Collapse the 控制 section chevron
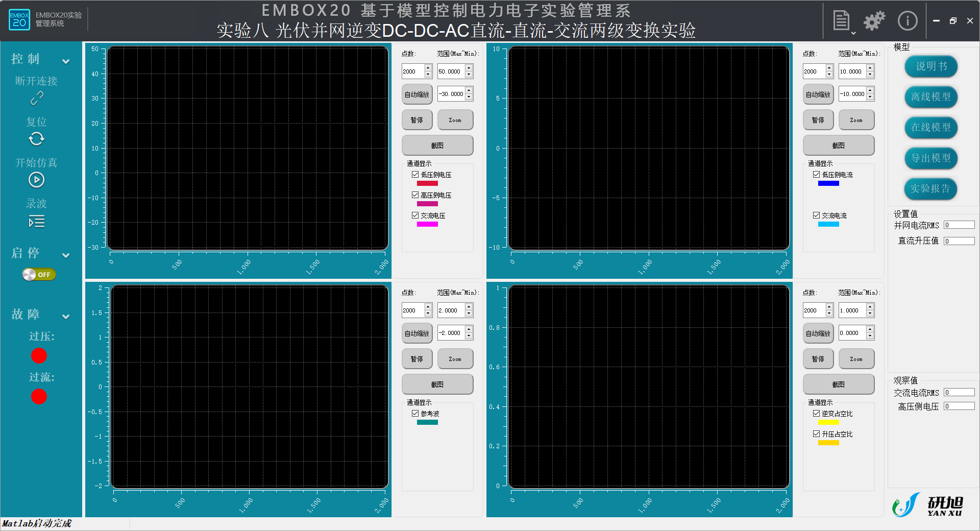This screenshot has width=980, height=531. coord(66,61)
